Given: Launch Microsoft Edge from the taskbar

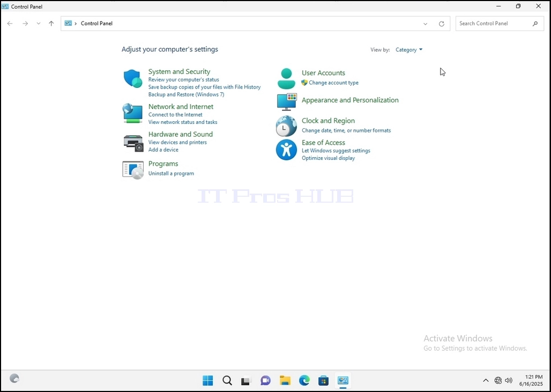Looking at the screenshot, I should click(304, 380).
